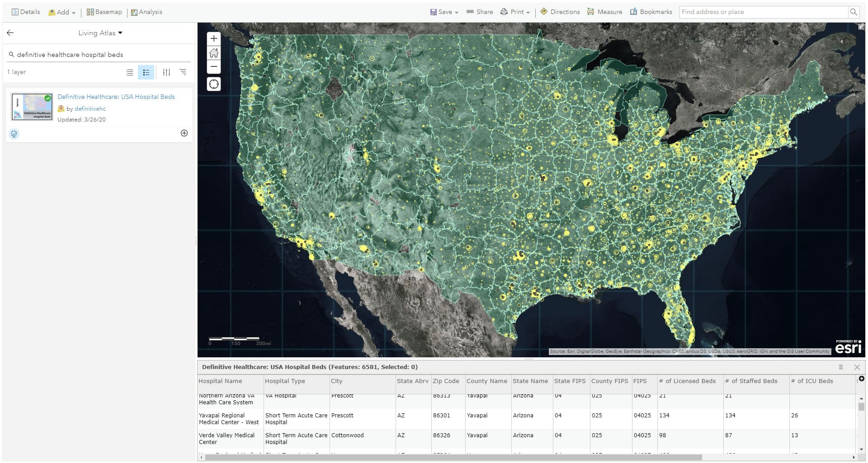Viewport: 868px width, 463px height.
Task: Switch results to detailed list view
Action: coord(146,72)
